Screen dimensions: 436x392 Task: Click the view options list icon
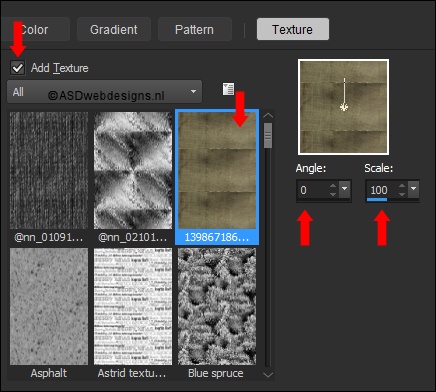pos(228,89)
